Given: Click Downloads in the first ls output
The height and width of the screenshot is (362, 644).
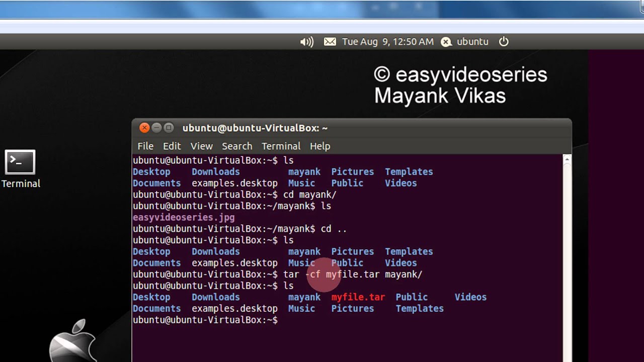Looking at the screenshot, I should (x=216, y=172).
